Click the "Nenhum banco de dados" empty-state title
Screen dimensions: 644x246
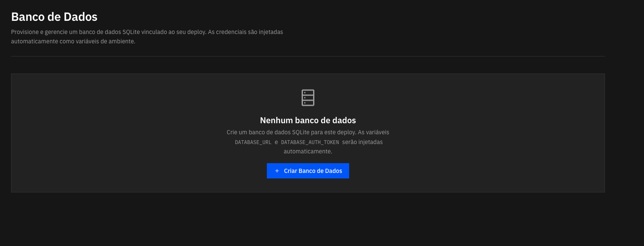pyautogui.click(x=308, y=120)
